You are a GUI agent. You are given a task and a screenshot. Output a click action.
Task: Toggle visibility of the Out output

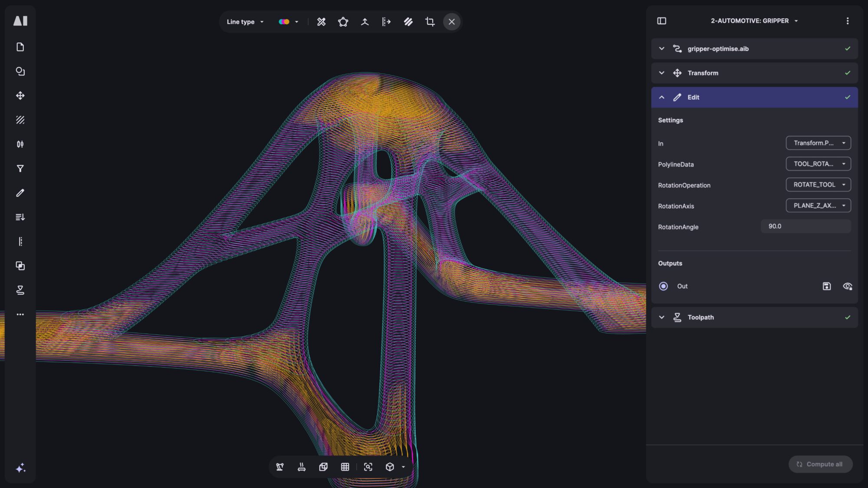[x=848, y=286]
